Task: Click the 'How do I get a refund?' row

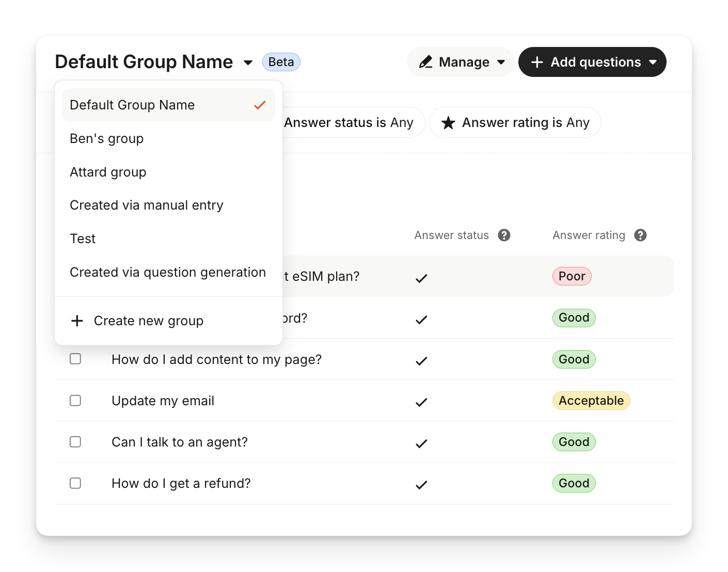Action: tap(181, 484)
